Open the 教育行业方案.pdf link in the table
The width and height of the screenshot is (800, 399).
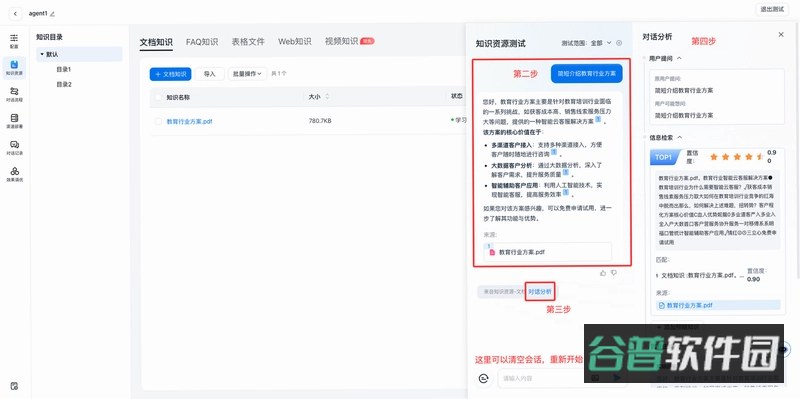click(189, 121)
